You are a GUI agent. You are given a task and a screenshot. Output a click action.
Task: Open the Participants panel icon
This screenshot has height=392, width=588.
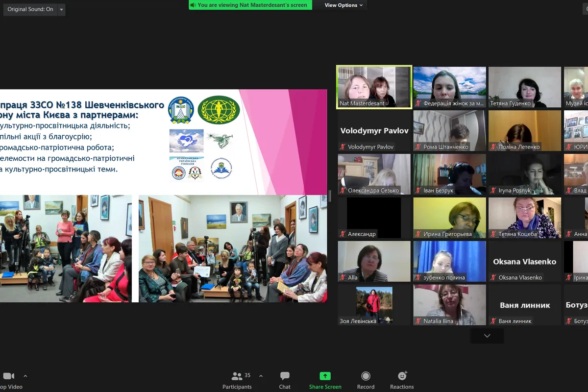click(237, 376)
